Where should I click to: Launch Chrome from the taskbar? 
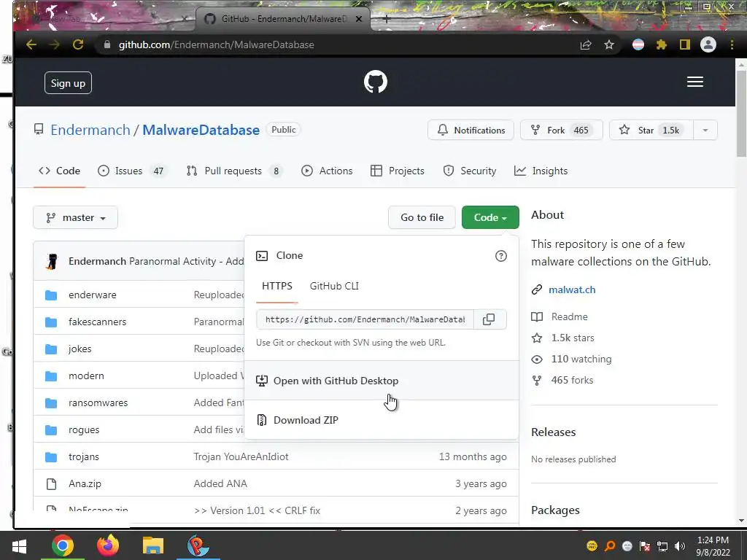point(63,545)
